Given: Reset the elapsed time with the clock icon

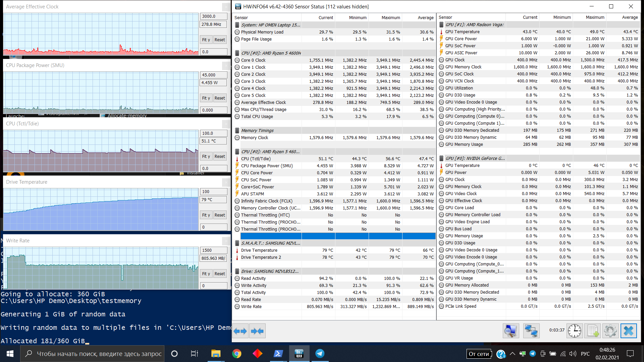Looking at the screenshot, I should (575, 331).
